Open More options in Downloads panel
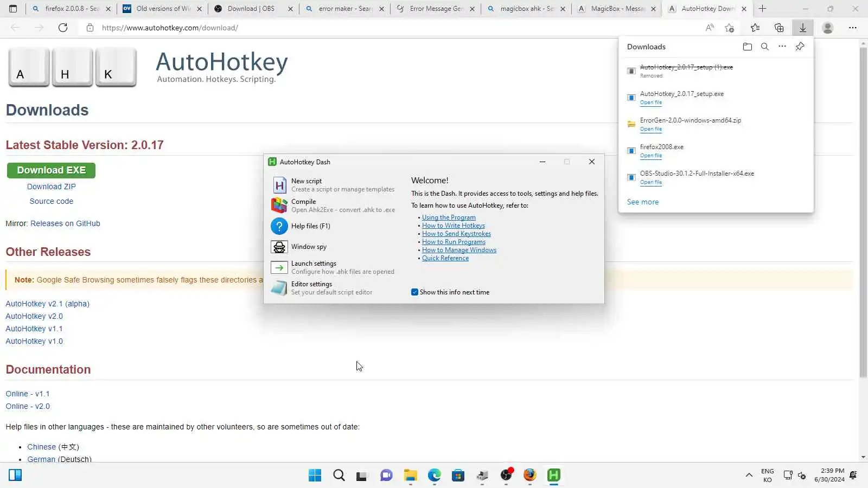 point(782,47)
